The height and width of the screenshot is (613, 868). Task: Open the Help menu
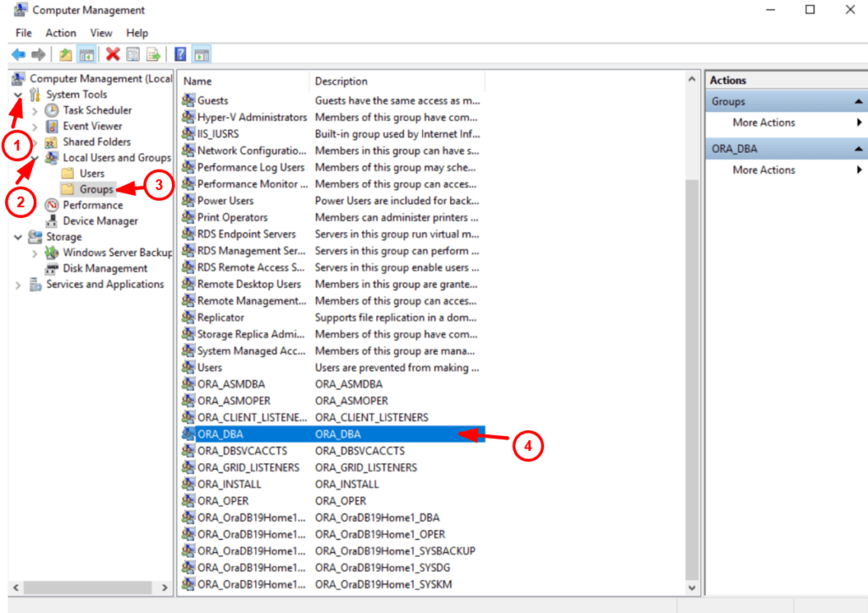137,33
